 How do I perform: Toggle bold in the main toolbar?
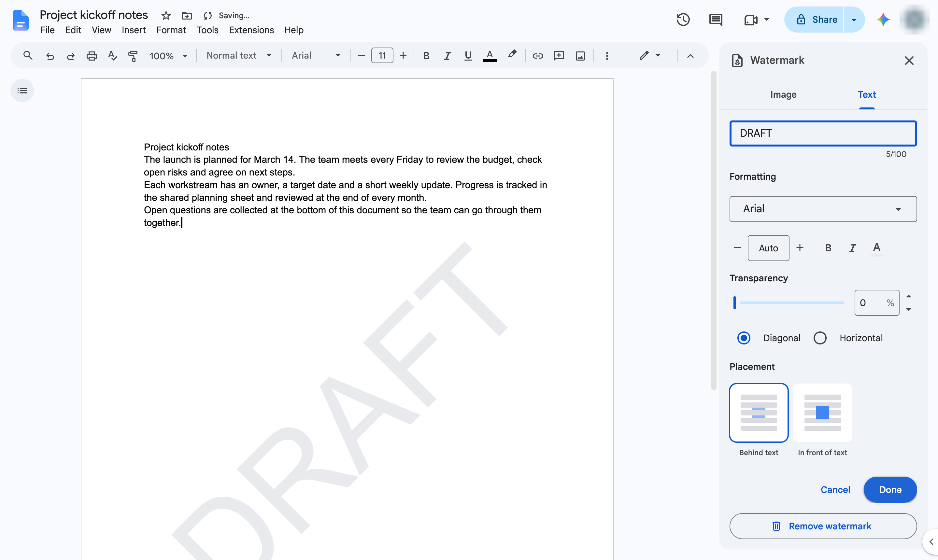click(426, 56)
